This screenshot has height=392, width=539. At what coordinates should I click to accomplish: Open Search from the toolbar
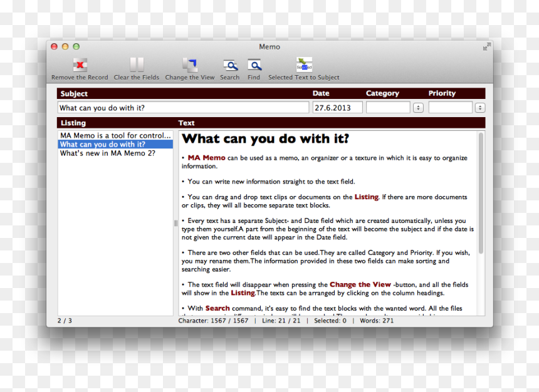(x=230, y=64)
